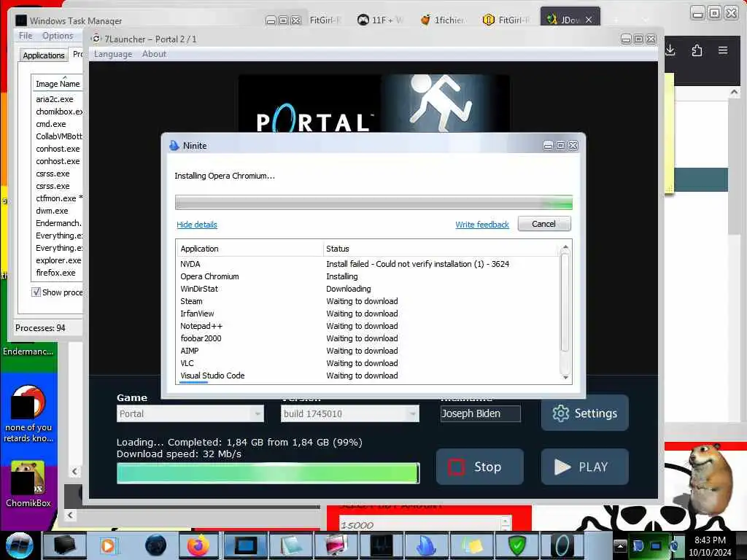Screen dimensions: 747x560
Task: Click the Ninite blue taskbar icon
Action: click(426, 545)
